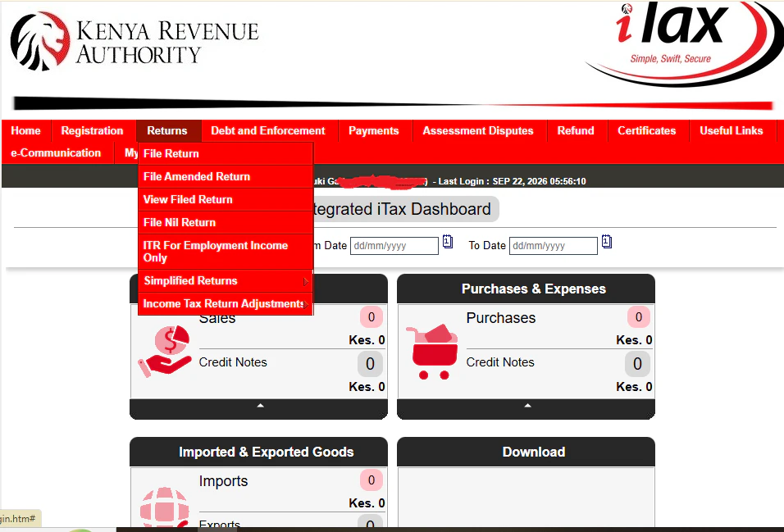Open the Payments menu

373,131
